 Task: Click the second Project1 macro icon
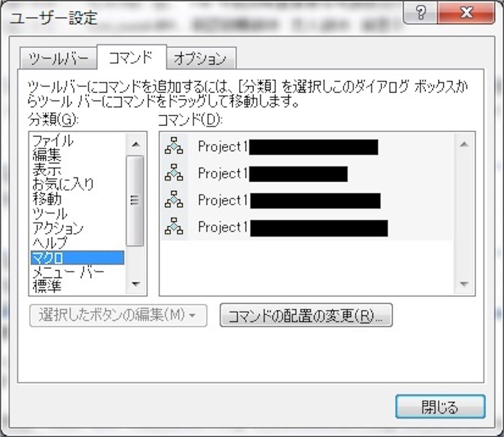point(174,173)
